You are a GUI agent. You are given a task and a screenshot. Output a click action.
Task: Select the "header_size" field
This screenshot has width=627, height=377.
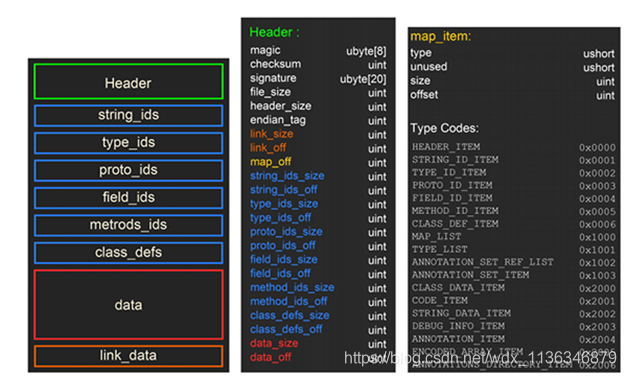tap(281, 106)
